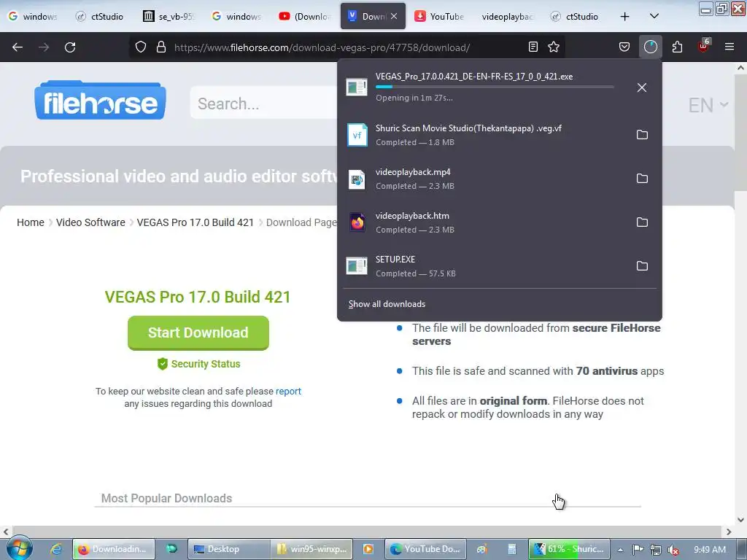Click the green Start Download button

point(198,332)
